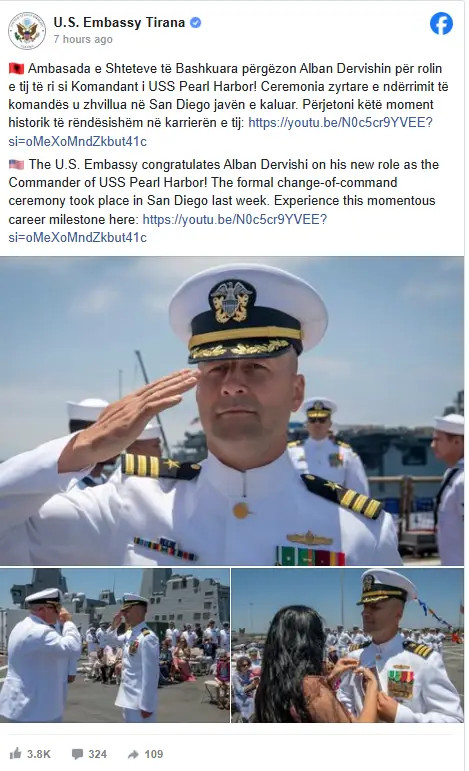Click the Albanian-language post text
This screenshot has height=771, width=469.
pos(228,105)
